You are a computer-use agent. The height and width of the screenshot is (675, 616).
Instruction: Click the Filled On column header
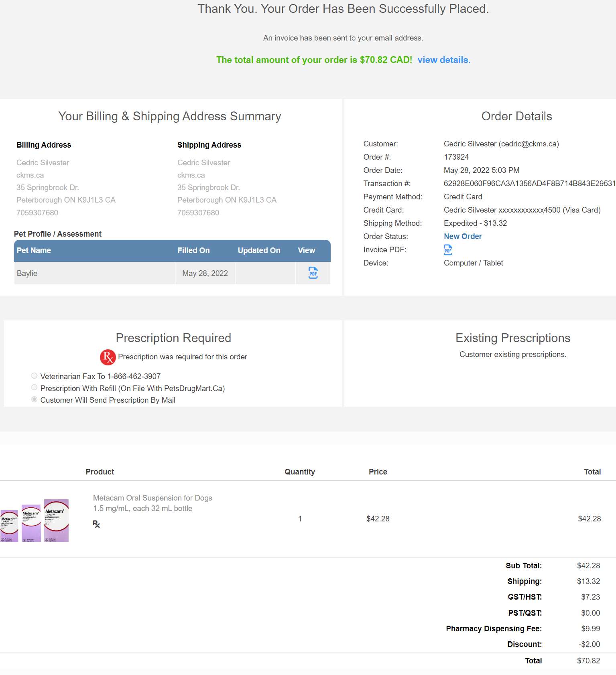(x=193, y=251)
